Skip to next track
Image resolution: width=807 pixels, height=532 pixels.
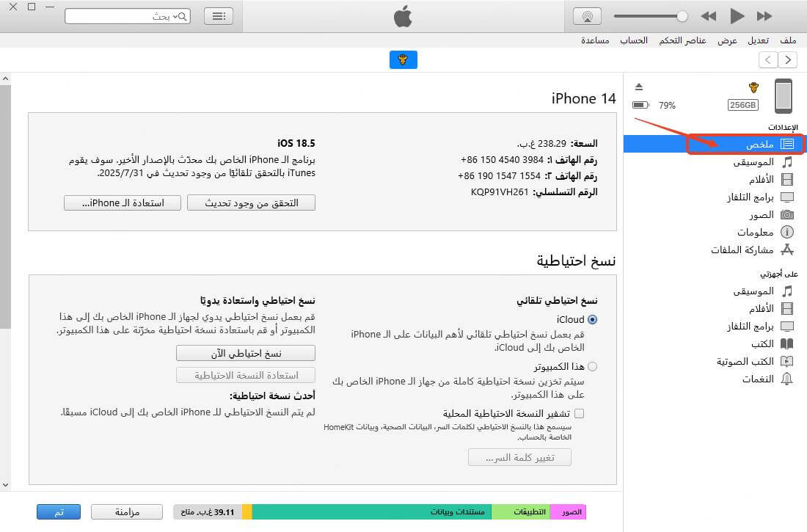point(764,16)
